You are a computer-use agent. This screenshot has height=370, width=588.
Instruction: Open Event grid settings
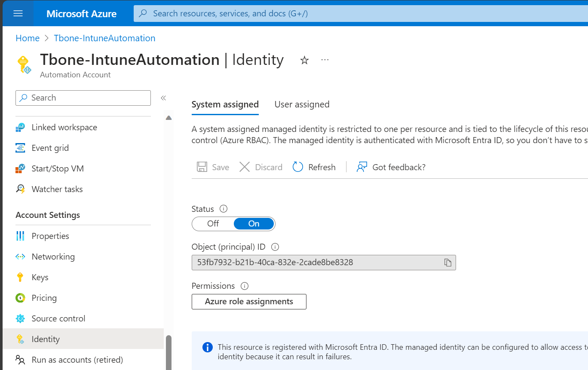[50, 147]
